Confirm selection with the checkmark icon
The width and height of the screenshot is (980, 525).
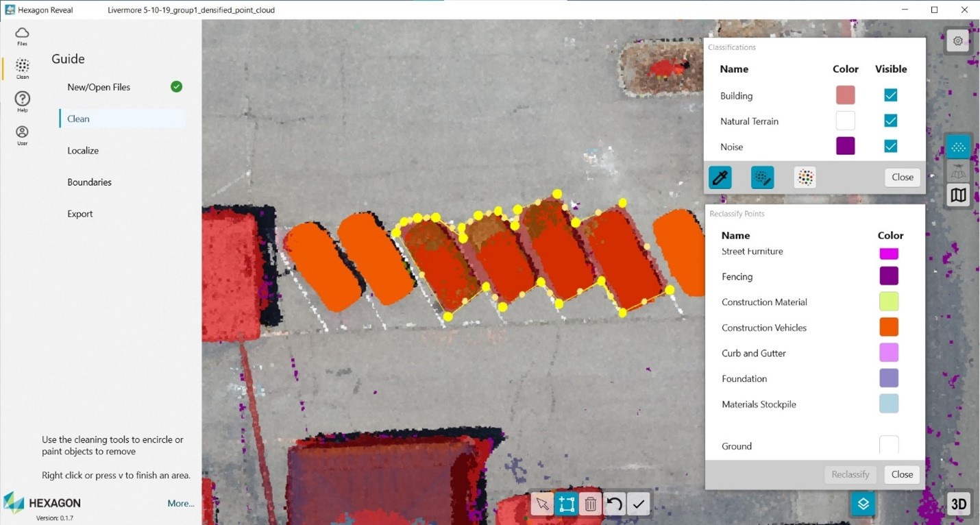[639, 504]
